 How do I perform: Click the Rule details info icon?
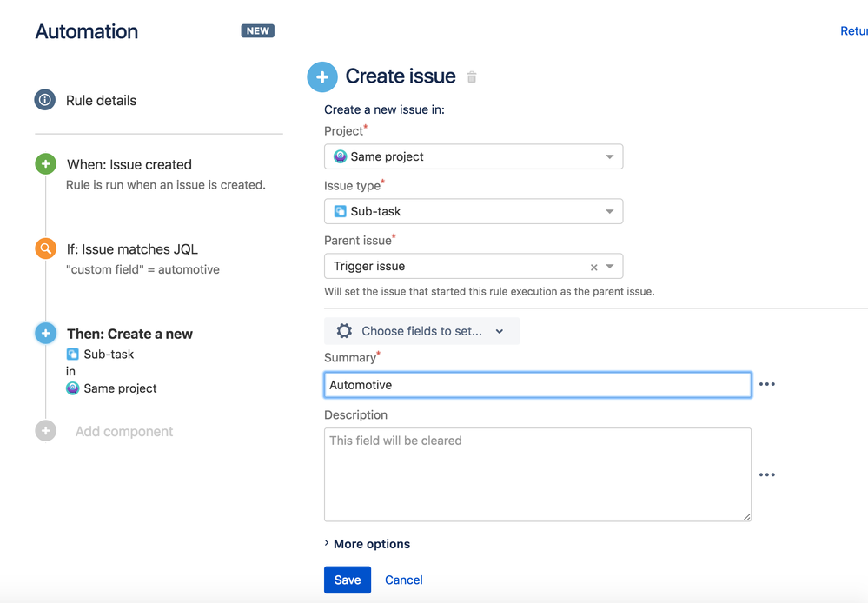coord(45,100)
